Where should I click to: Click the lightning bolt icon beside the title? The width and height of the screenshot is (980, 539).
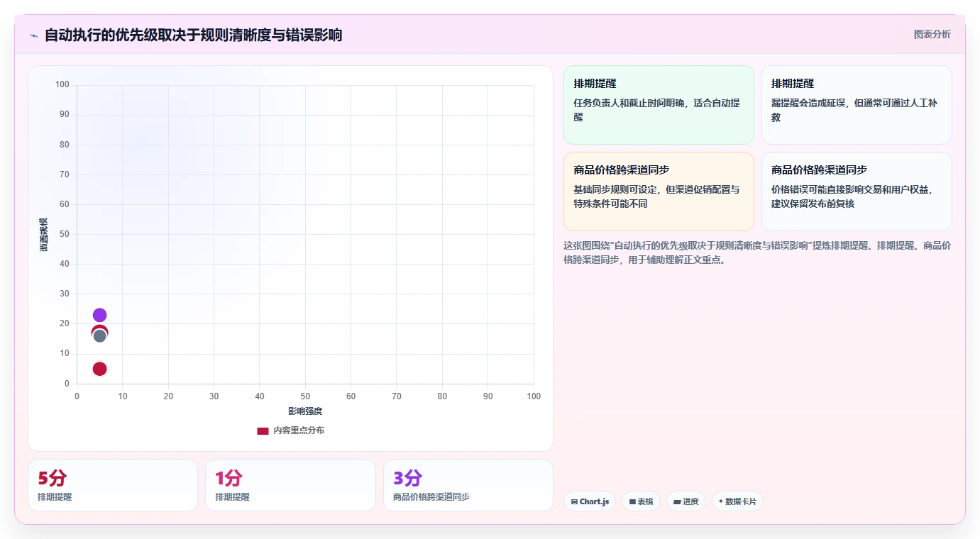pyautogui.click(x=34, y=35)
